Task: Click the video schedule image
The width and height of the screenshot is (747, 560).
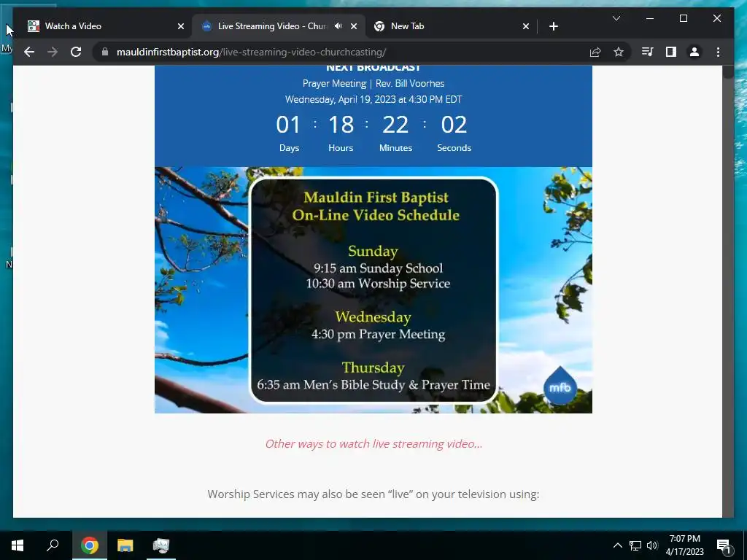Action: (x=373, y=290)
